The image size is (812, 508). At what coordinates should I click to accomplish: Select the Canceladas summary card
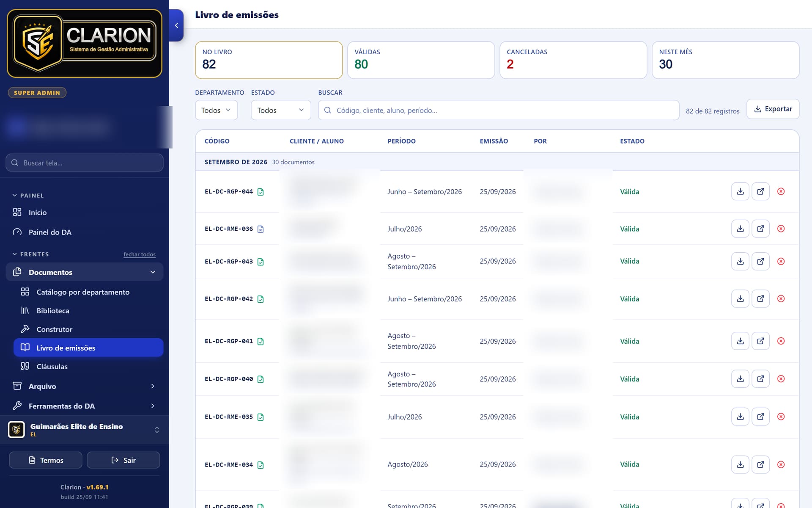pyautogui.click(x=573, y=60)
